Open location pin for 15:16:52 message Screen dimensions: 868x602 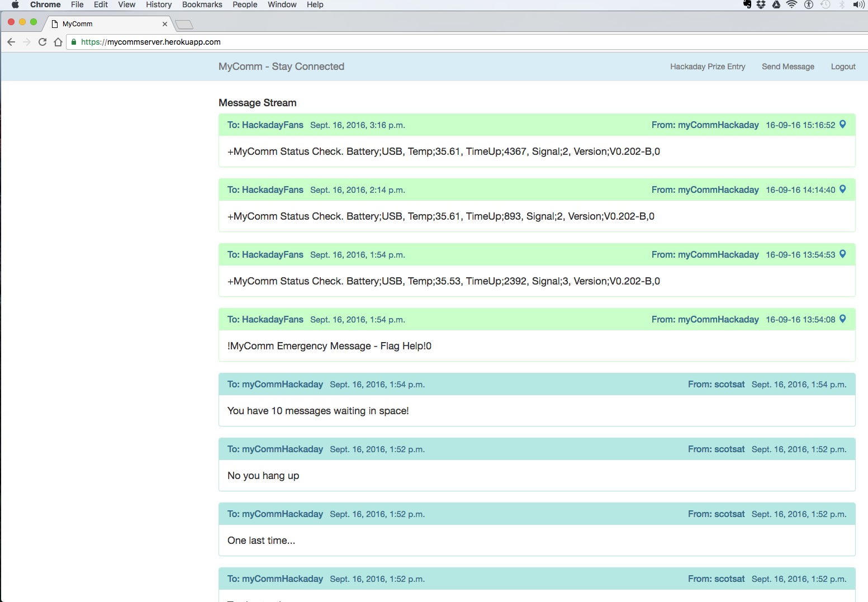[x=843, y=125]
